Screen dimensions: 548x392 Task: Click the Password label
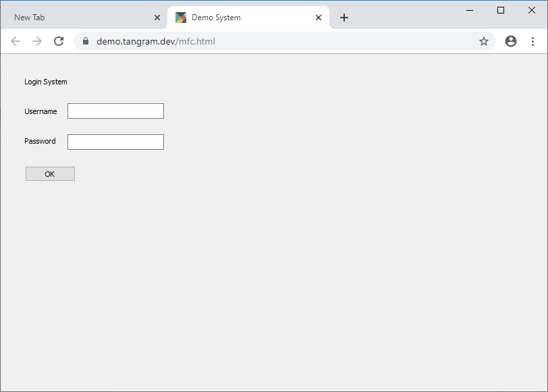coord(40,141)
